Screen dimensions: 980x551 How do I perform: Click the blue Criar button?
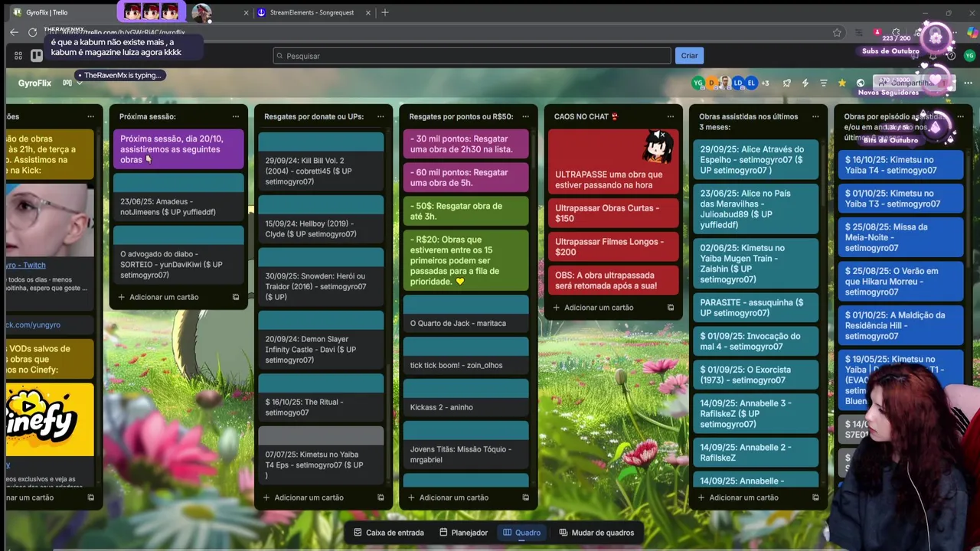[x=689, y=56]
